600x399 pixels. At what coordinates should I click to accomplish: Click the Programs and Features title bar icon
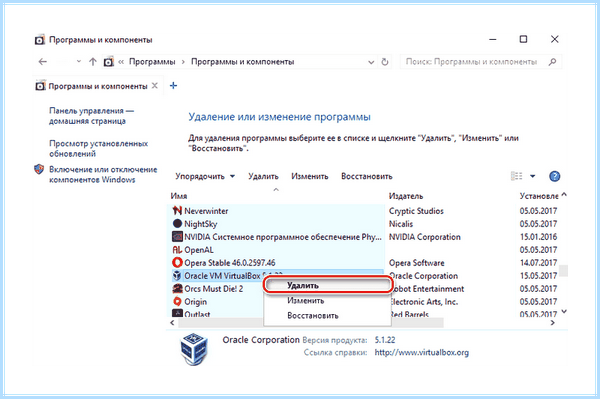pos(39,40)
